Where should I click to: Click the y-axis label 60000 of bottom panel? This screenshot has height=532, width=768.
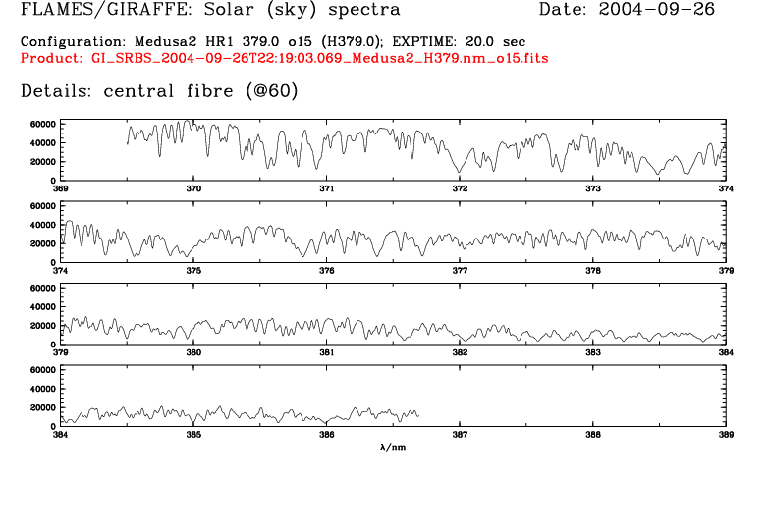[x=43, y=370]
